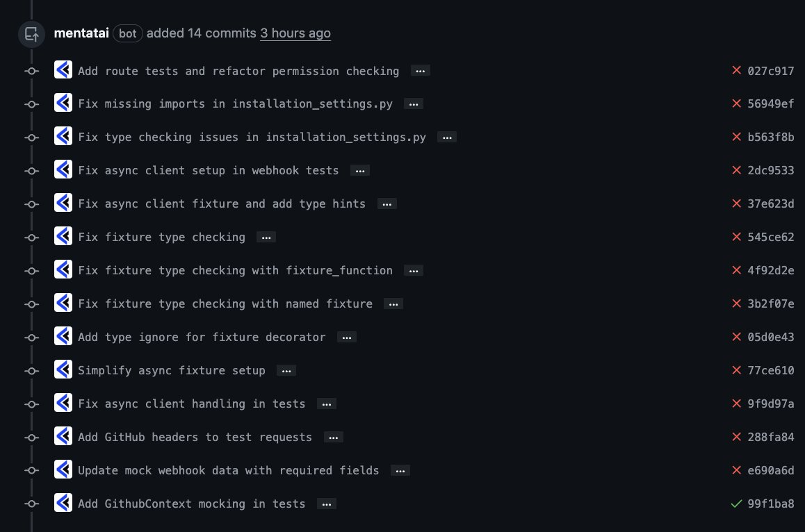Click the failed status X for commit 545ce62
805x532 pixels.
click(x=736, y=237)
